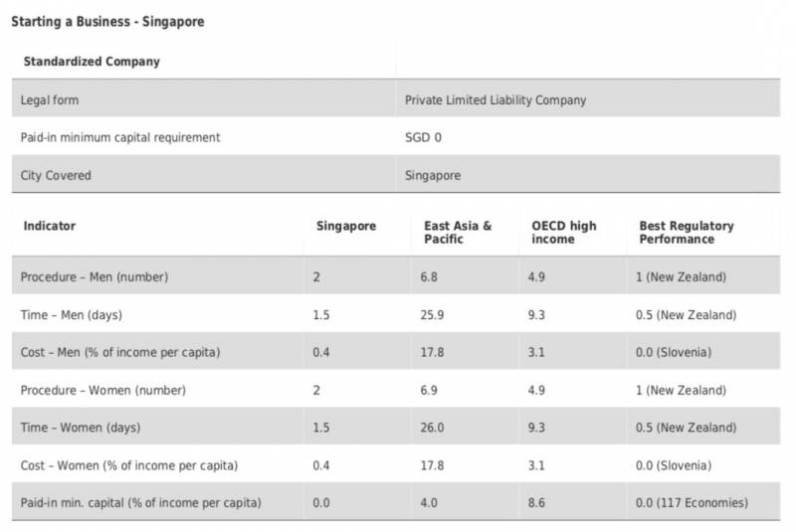Screen dimensions: 796x532
Task: Click the 'Indicator' column header
Action: tap(50, 226)
